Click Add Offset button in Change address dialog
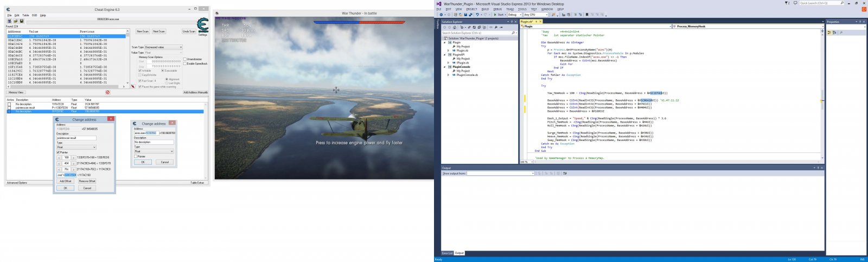The width and height of the screenshot is (868, 262). pos(66,181)
